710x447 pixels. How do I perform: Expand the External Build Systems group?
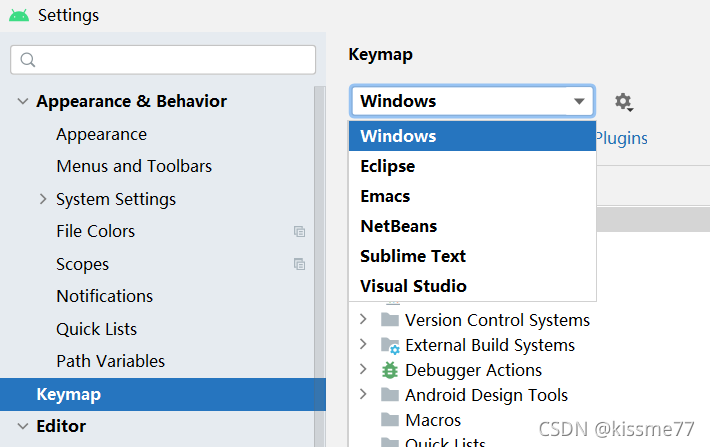363,344
